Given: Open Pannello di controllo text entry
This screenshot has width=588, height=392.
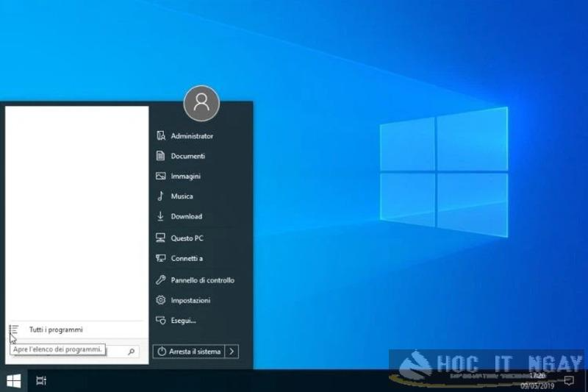Looking at the screenshot, I should point(203,279).
